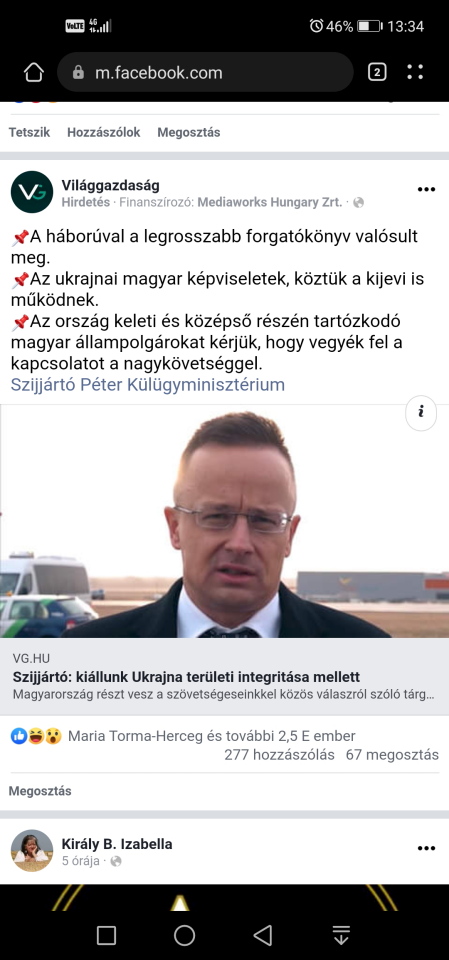The image size is (449, 960).
Task: Tap the Android back triangle button
Action: (x=263, y=935)
